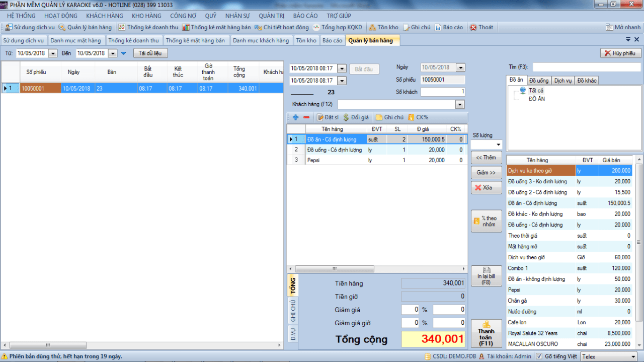The height and width of the screenshot is (362, 644).
Task: Click the Thanh toán (F11) button
Action: pos(486,333)
